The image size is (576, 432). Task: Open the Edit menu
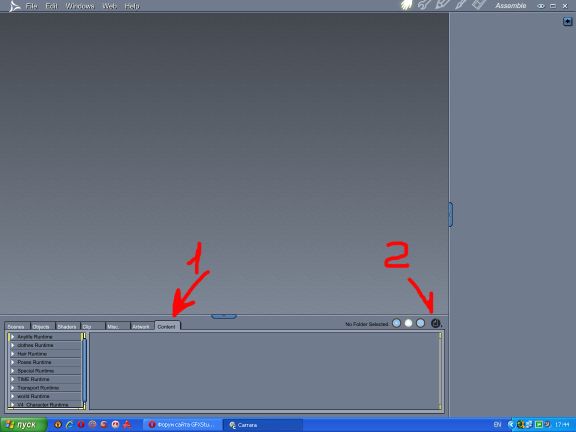click(51, 6)
